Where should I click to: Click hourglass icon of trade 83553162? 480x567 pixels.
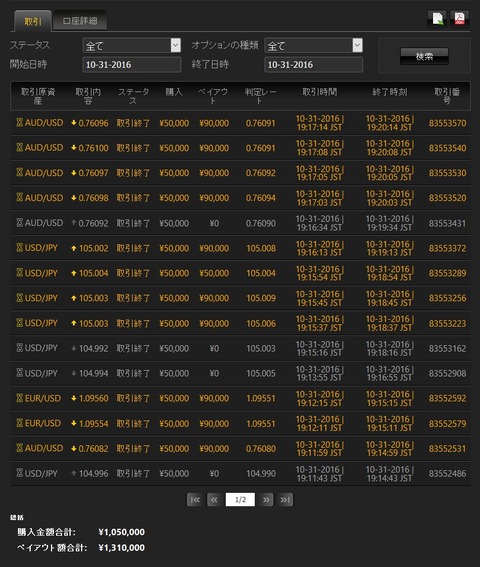(20, 348)
